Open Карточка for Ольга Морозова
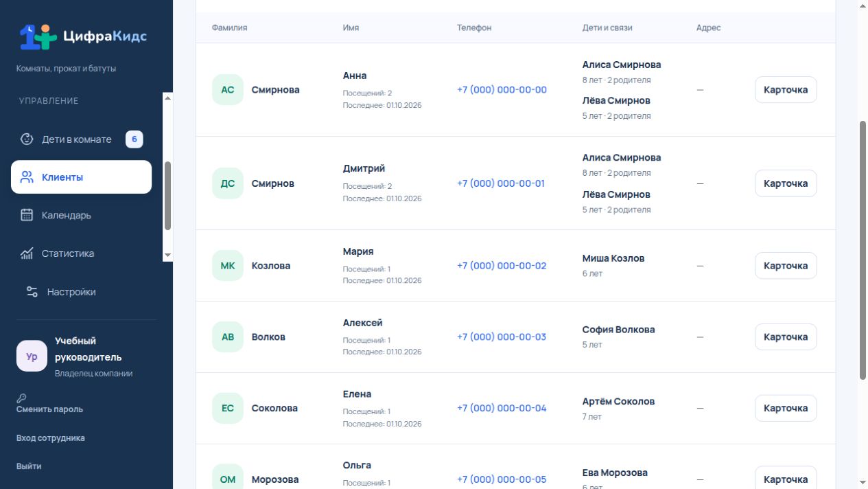The image size is (868, 489). click(x=786, y=479)
